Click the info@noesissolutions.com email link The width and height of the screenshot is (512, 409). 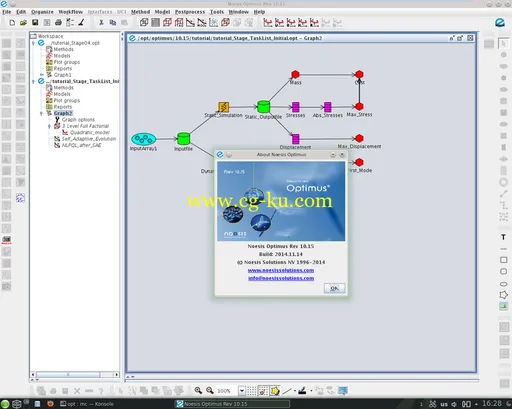(x=281, y=278)
